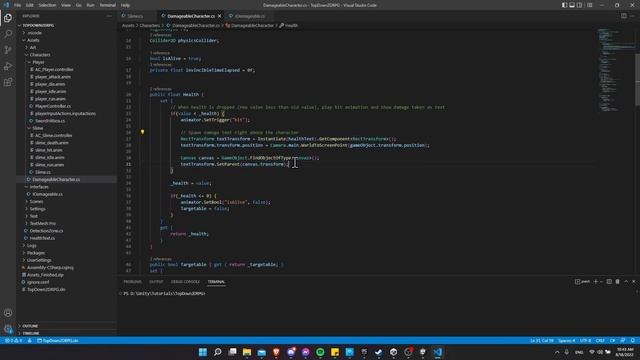Open the Help menu
Screen dimensions: 640x360
point(125,5)
